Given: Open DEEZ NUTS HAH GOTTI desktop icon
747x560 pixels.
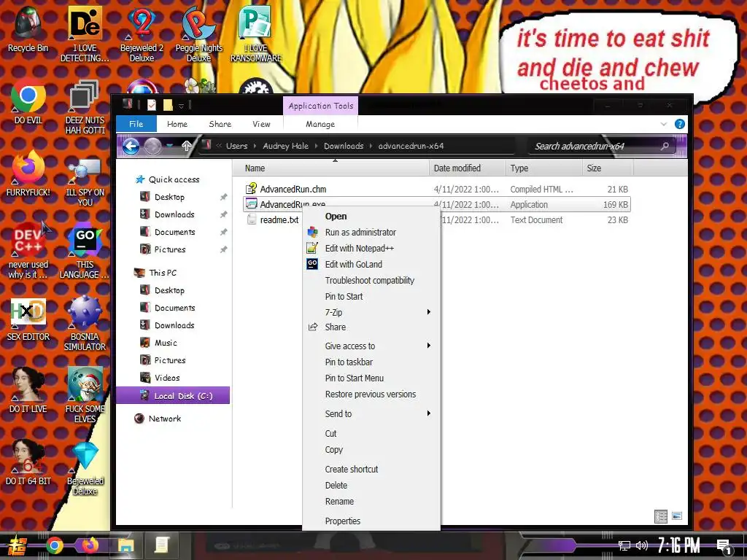Looking at the screenshot, I should 85,106.
